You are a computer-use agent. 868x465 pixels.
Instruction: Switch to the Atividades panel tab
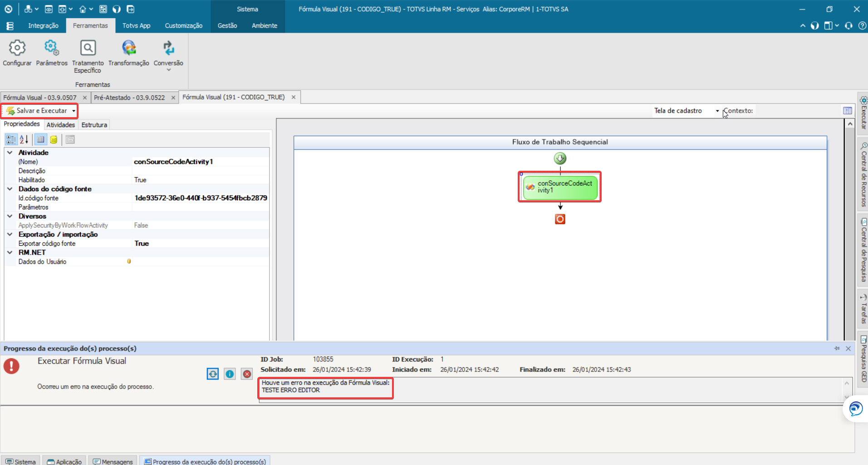pos(60,125)
